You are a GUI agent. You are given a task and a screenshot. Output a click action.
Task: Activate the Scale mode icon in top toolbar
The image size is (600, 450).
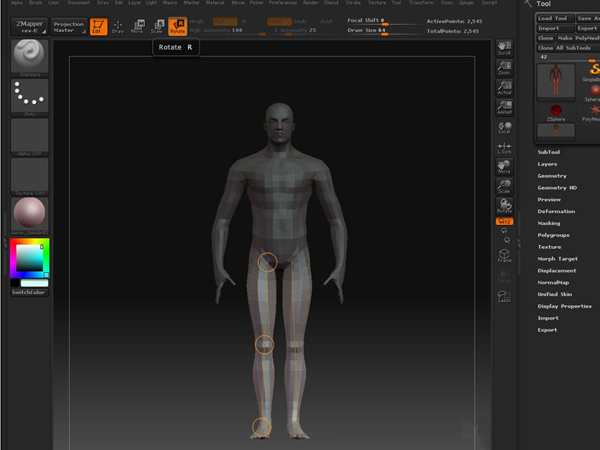click(157, 26)
